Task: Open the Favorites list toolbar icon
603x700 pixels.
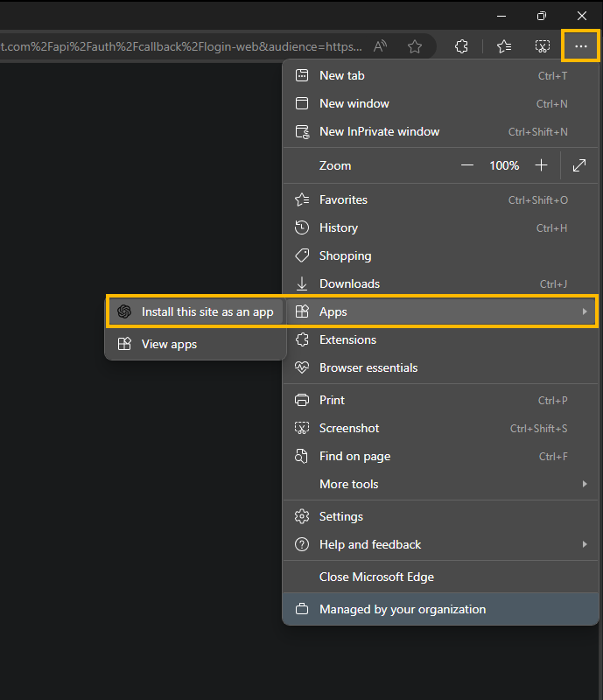Action: click(x=504, y=46)
